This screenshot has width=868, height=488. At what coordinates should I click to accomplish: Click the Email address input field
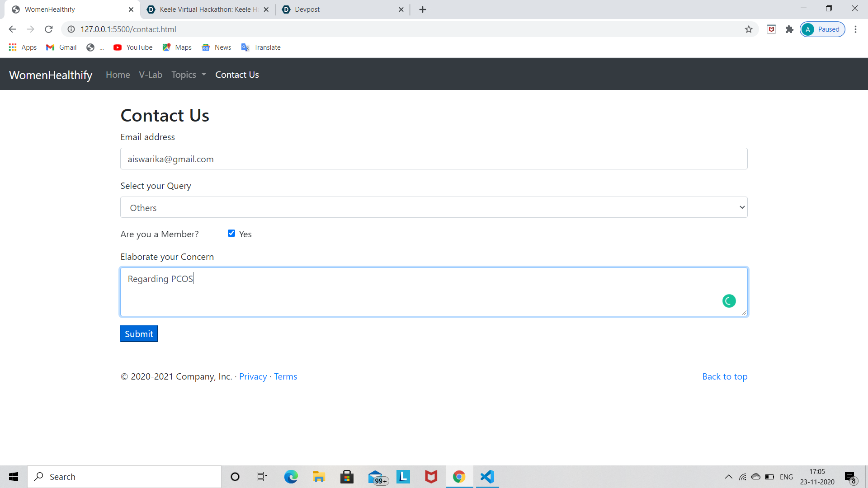point(434,159)
